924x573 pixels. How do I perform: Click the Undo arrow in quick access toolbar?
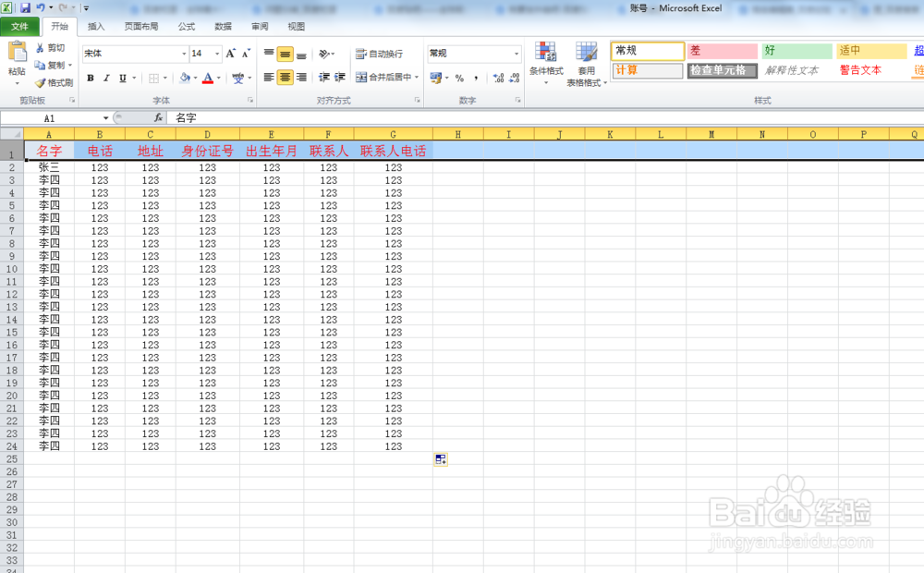(41, 7)
